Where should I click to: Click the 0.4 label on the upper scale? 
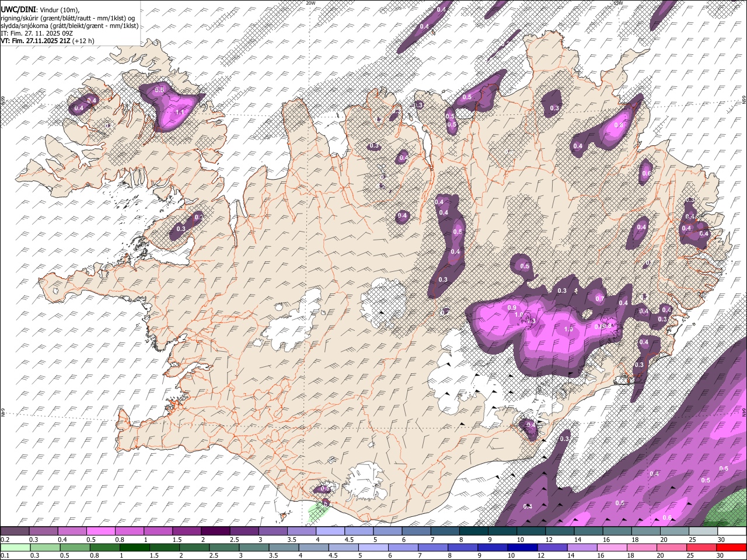click(x=62, y=540)
